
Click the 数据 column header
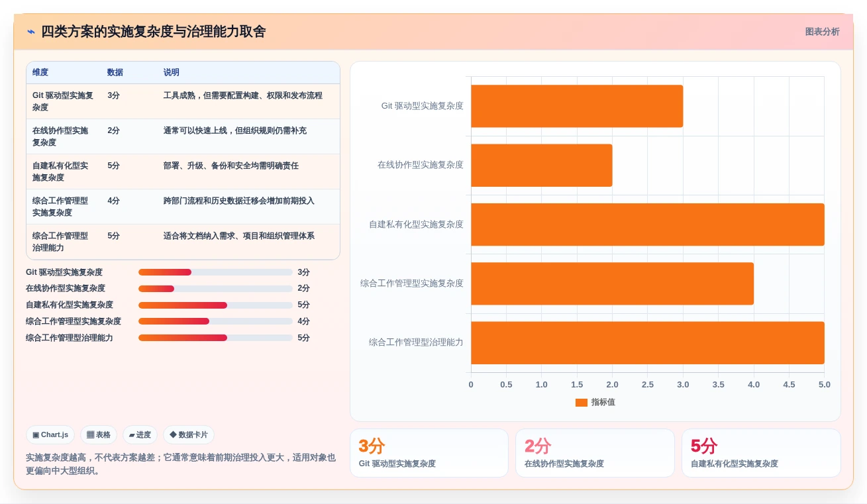tap(115, 72)
